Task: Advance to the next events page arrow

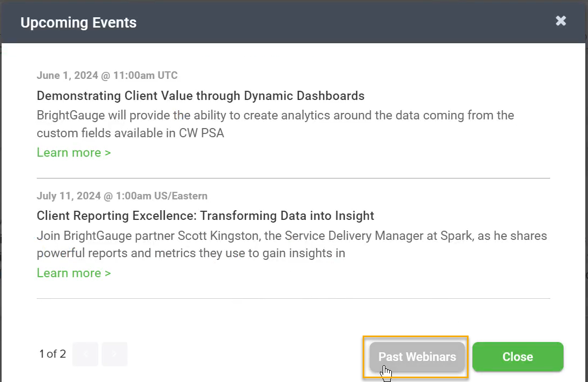Action: [115, 354]
